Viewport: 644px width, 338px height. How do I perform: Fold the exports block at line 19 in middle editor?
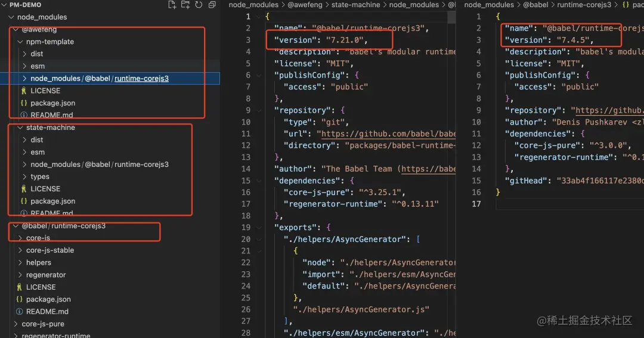click(259, 228)
